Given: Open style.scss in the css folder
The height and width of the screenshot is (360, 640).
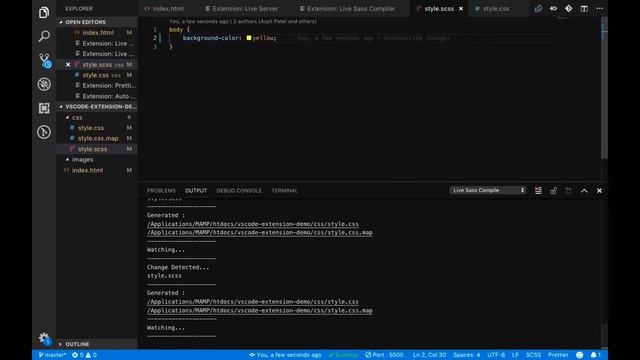Looking at the screenshot, I should pyautogui.click(x=97, y=149).
